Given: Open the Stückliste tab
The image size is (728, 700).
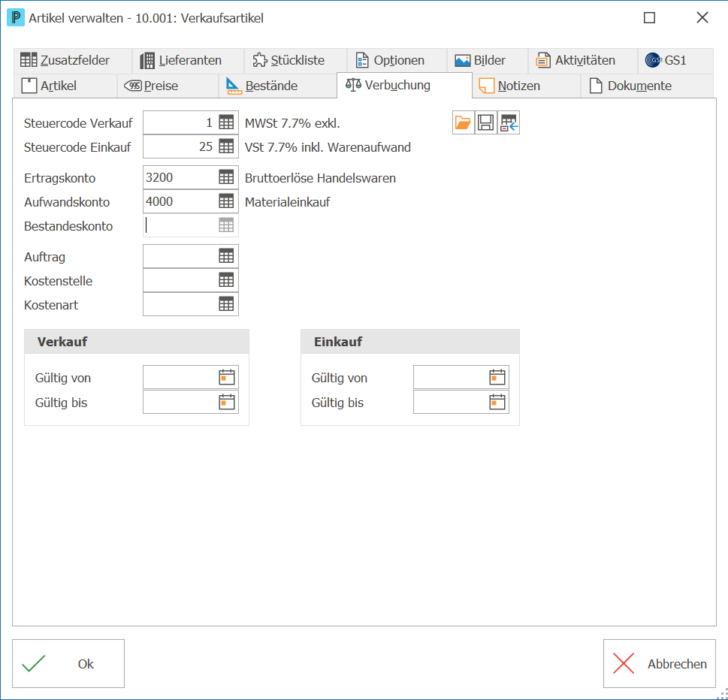Looking at the screenshot, I should click(x=295, y=61).
